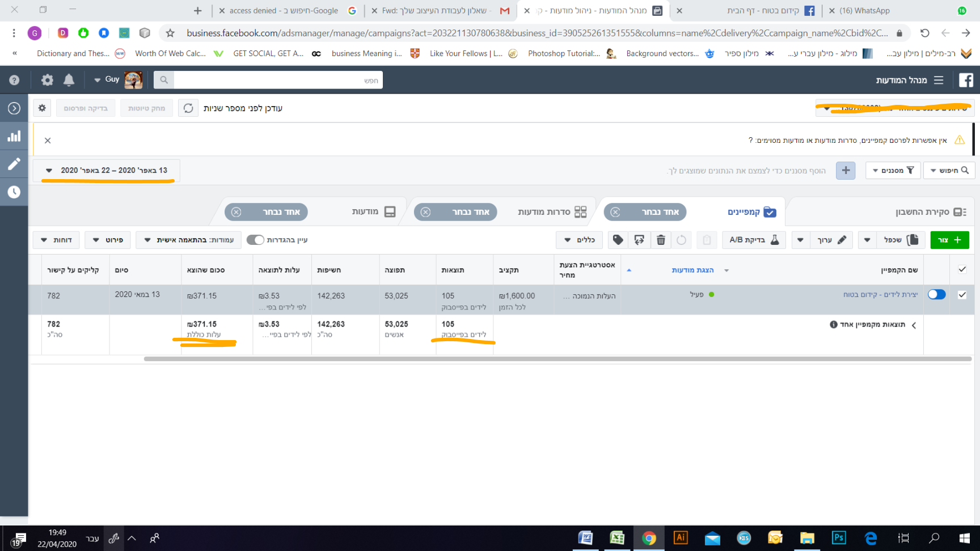Click the Duplicate (שכפל) button
The width and height of the screenshot is (980, 551).
coord(901,240)
